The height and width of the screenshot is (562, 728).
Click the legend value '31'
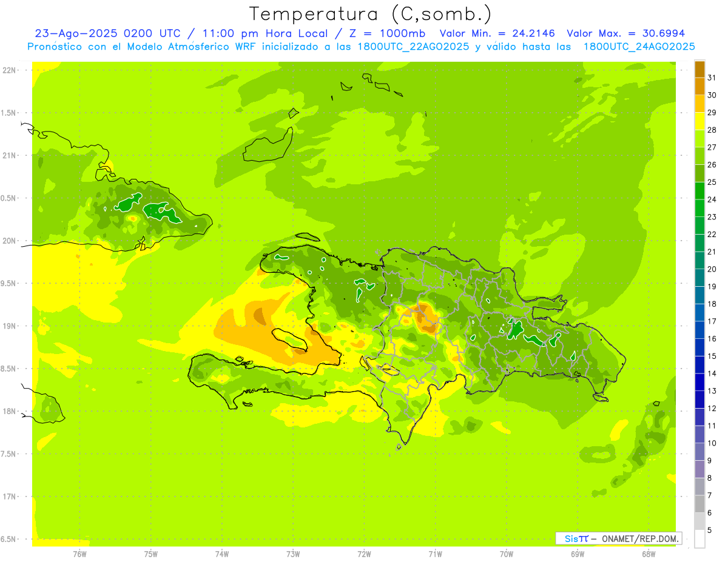712,78
